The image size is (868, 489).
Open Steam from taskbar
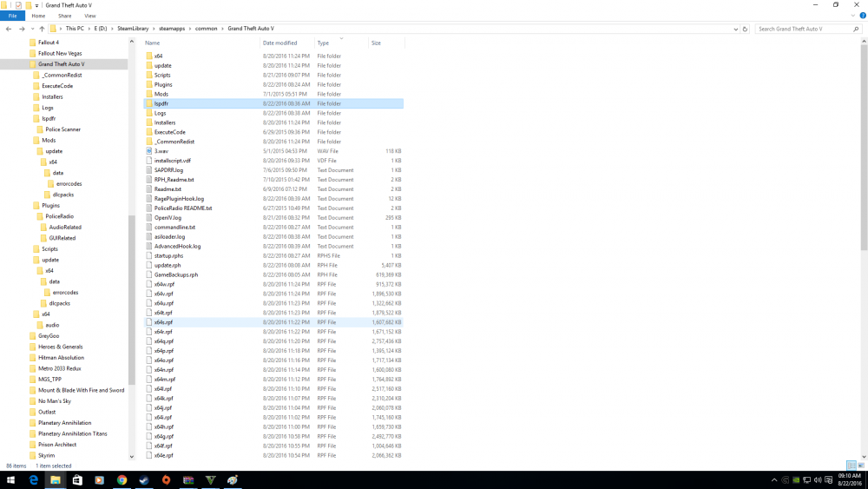tap(144, 480)
